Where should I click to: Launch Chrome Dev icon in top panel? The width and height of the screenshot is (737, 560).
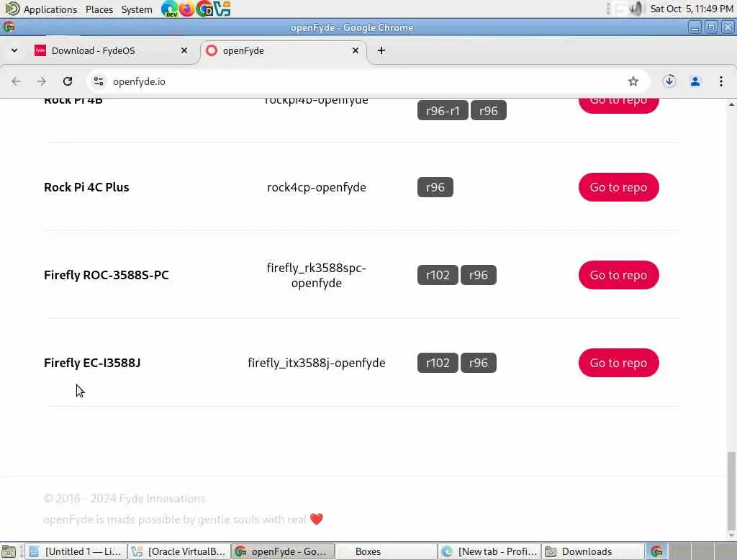pos(204,9)
